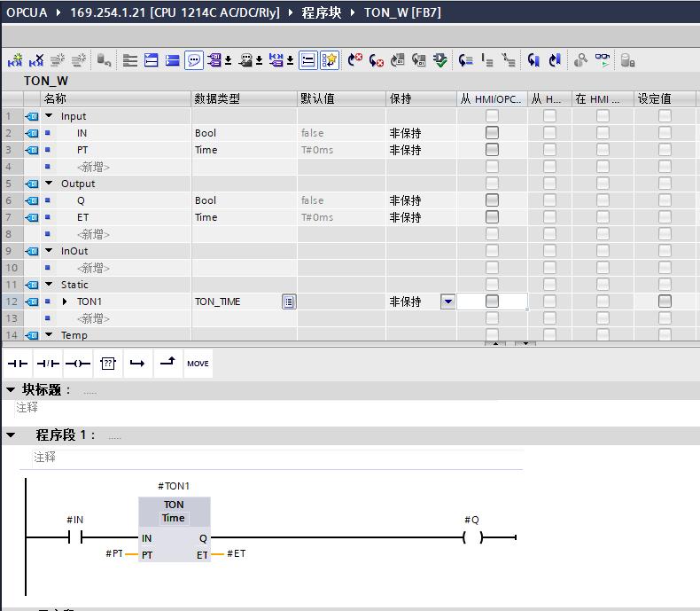Viewport: 700px width, 611px height.
Task: Insert a normally open contact
Action: pyautogui.click(x=18, y=364)
